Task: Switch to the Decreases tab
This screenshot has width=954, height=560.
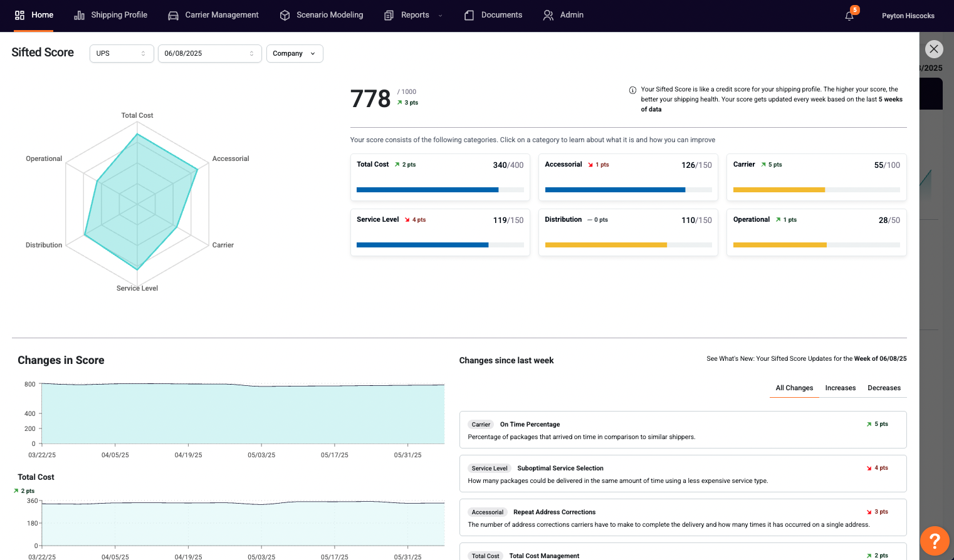Action: click(884, 388)
